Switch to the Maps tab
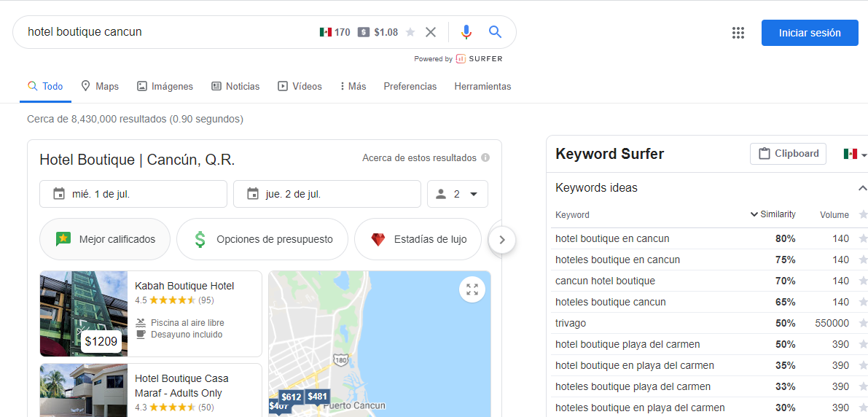Viewport: 868px width, 417px height. pos(100,87)
